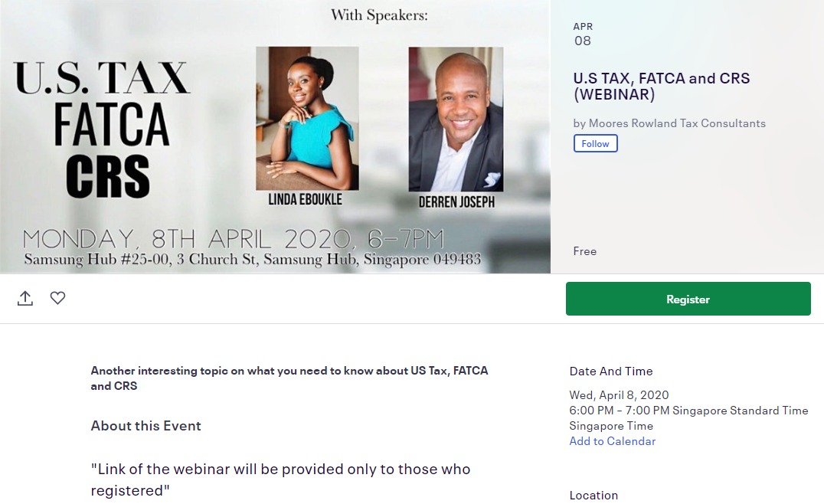Click the Wed, April 8, 2020 date text
The height and width of the screenshot is (504, 824).
[619, 394]
